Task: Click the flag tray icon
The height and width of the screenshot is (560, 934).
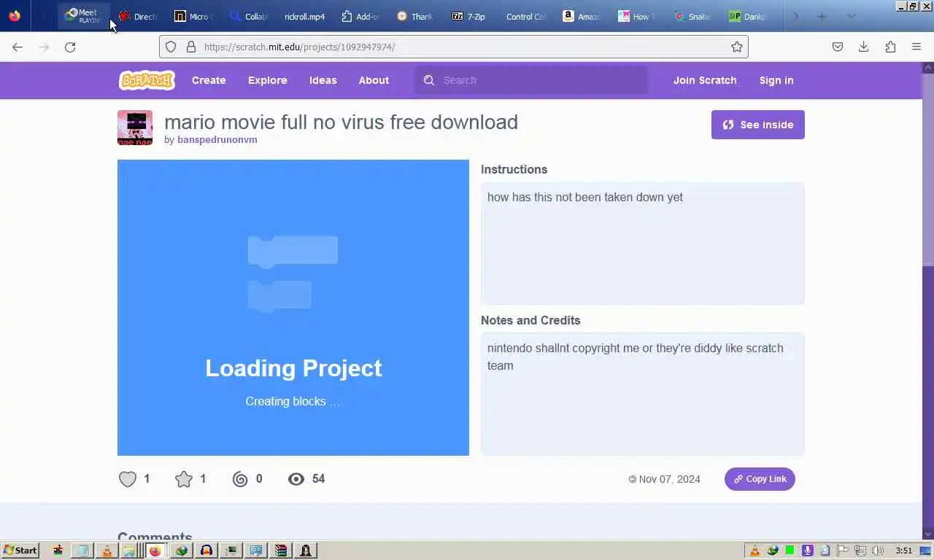Action: [x=843, y=551]
